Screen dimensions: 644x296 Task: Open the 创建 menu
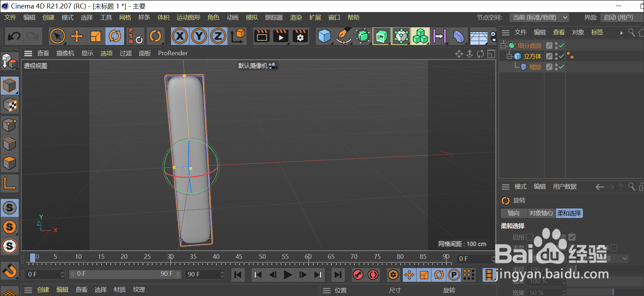pyautogui.click(x=49, y=17)
